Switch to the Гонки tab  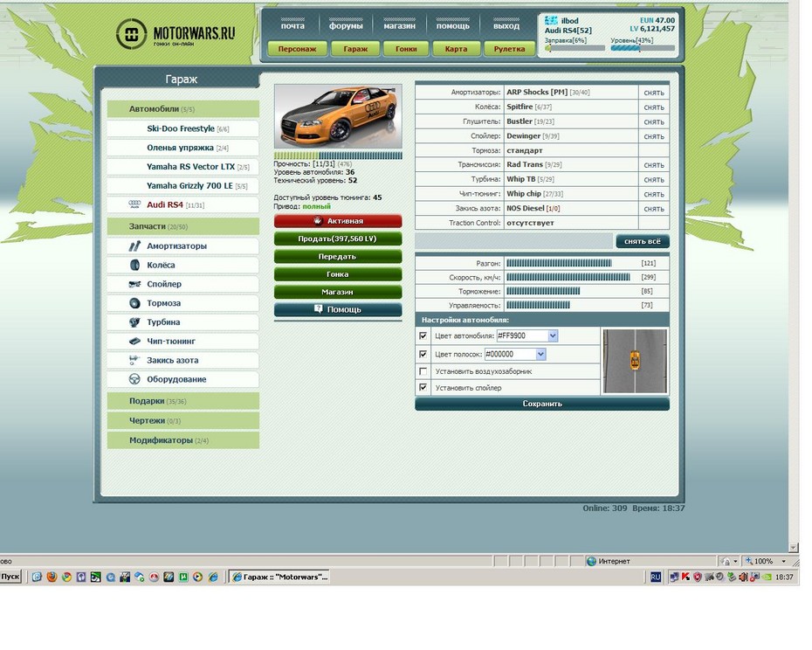point(406,49)
